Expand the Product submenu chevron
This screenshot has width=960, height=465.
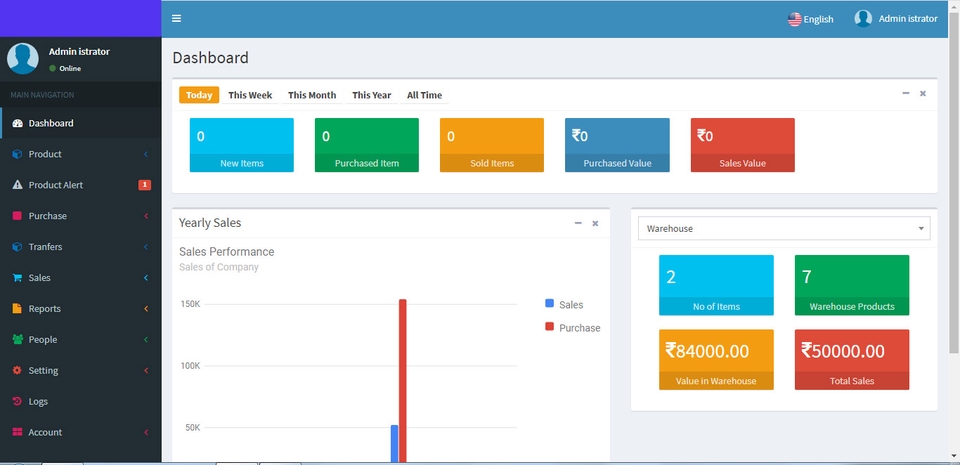(146, 154)
